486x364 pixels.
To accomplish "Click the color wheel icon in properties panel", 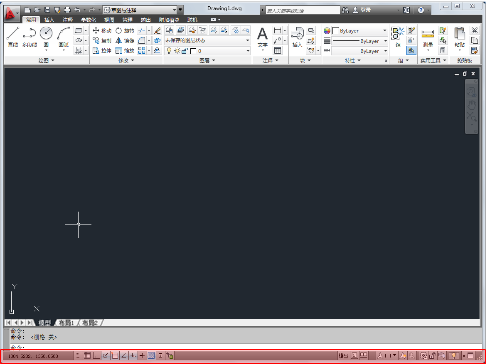I will click(327, 31).
